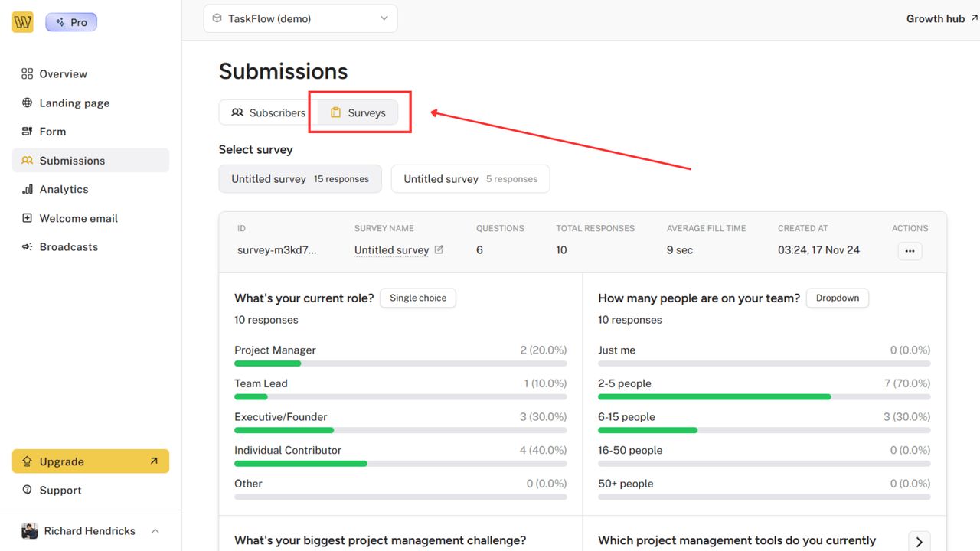Open Overview from the sidebar
This screenshot has height=551, width=980.
tap(63, 74)
